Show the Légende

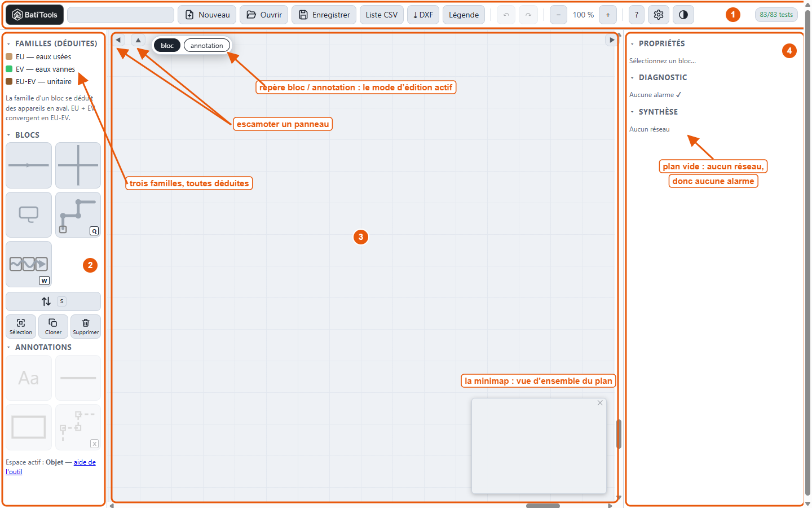click(464, 15)
